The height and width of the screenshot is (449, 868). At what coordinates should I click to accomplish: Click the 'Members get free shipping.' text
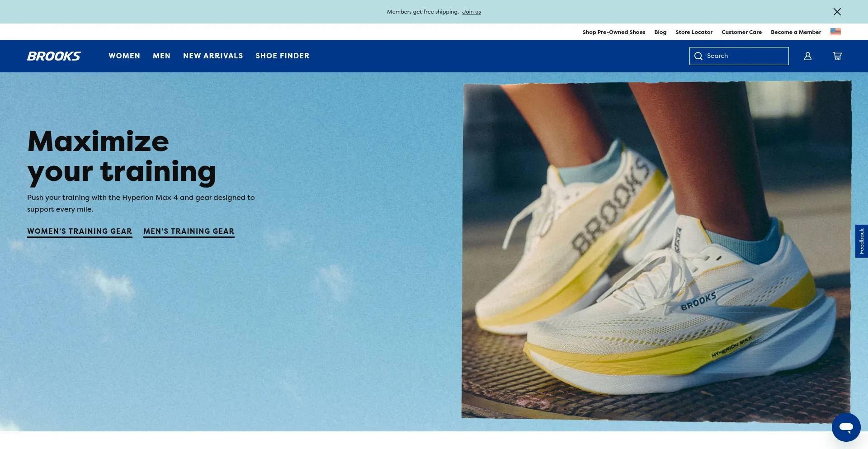click(x=423, y=12)
